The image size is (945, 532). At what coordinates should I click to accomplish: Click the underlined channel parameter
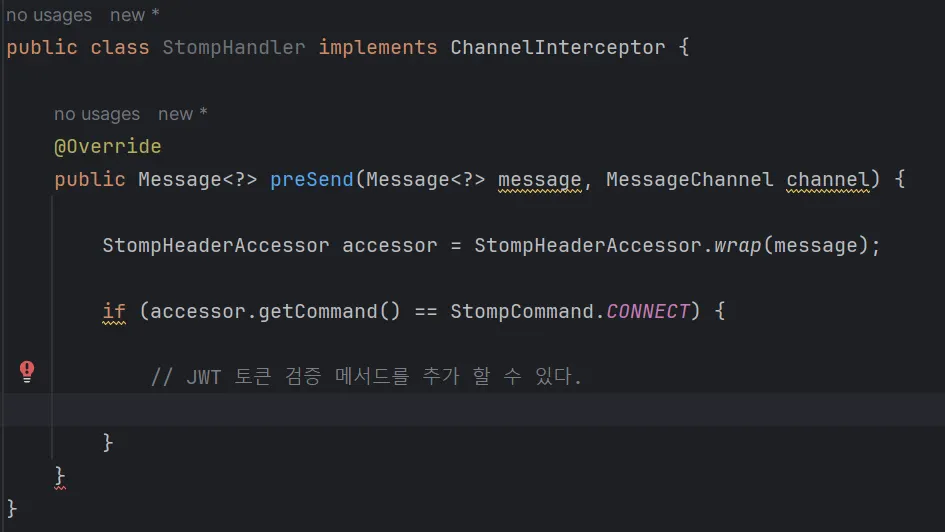coord(828,180)
